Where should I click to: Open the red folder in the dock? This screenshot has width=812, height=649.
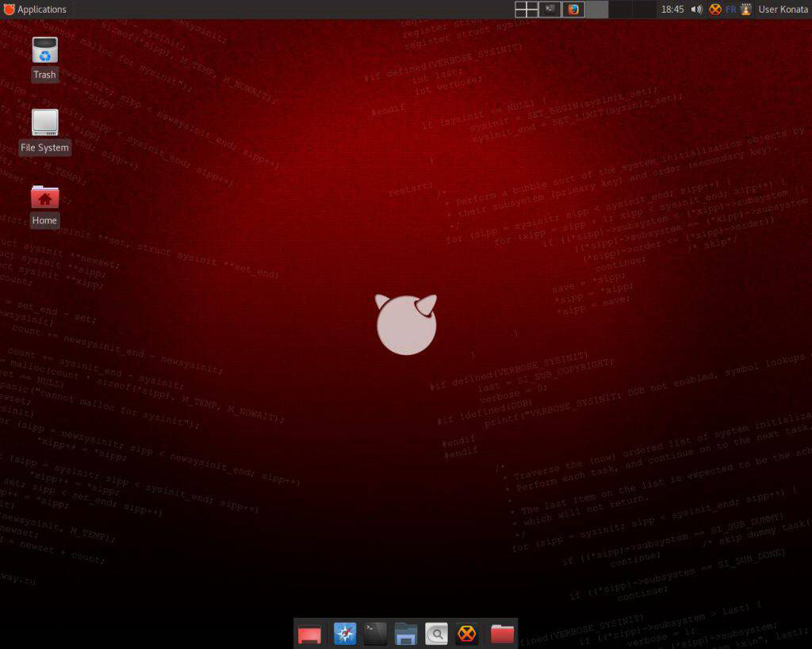(x=502, y=634)
